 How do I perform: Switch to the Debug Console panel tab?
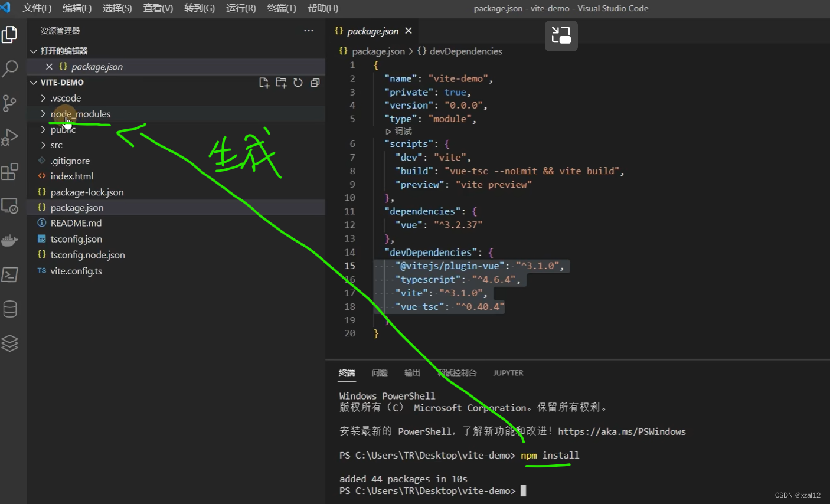click(457, 373)
